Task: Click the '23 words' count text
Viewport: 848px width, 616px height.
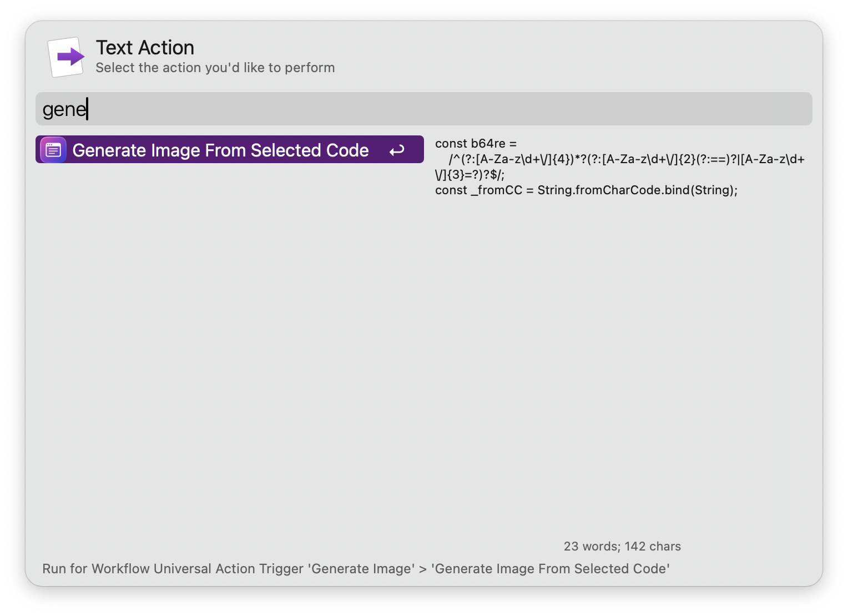Action: click(591, 547)
